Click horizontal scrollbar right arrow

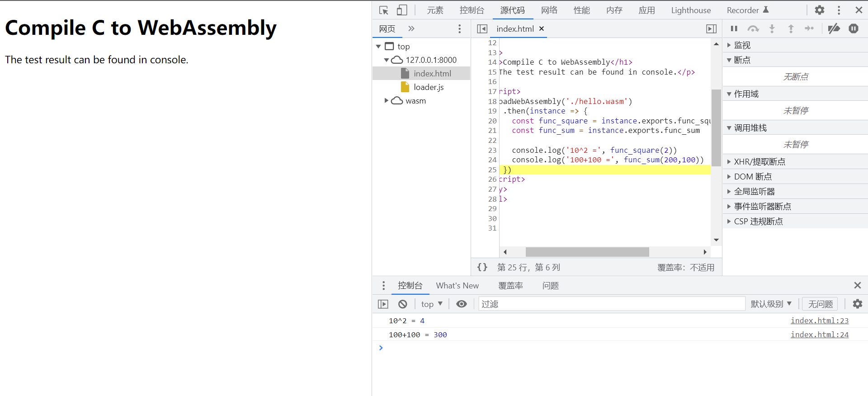[705, 252]
